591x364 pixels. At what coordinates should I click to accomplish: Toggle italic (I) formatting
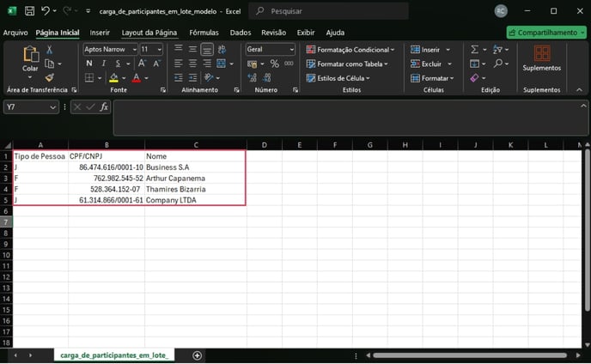pyautogui.click(x=104, y=64)
